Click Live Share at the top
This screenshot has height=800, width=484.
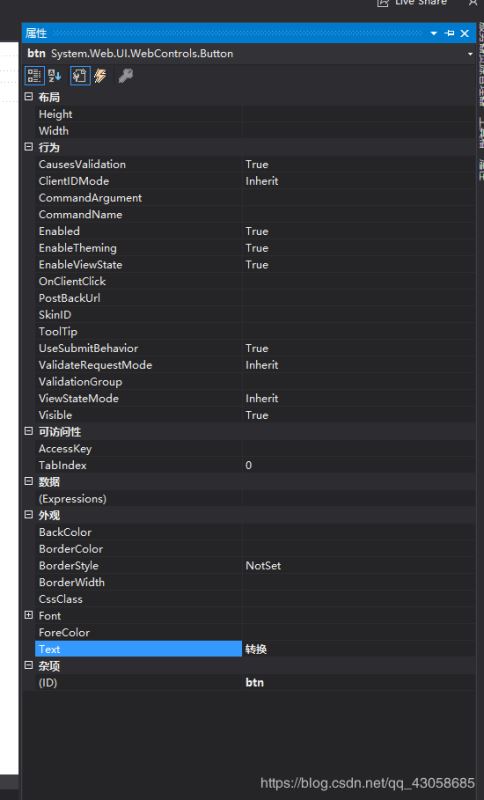tap(412, 3)
